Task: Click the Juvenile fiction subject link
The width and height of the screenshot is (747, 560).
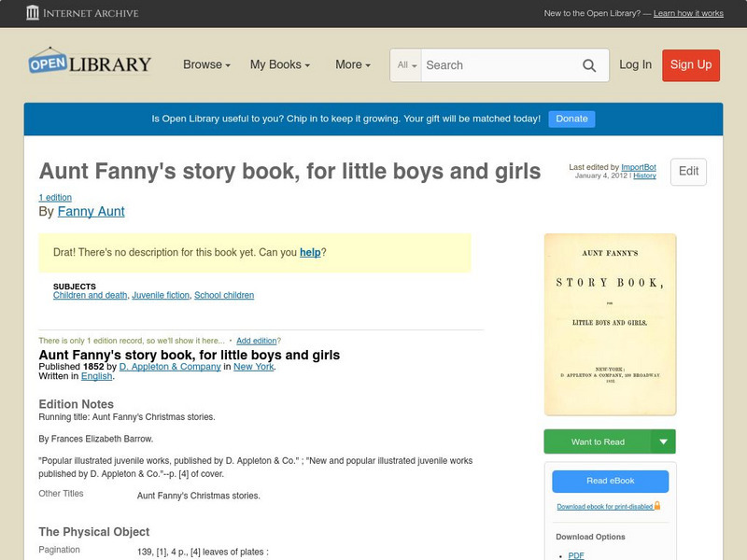Action: [161, 295]
